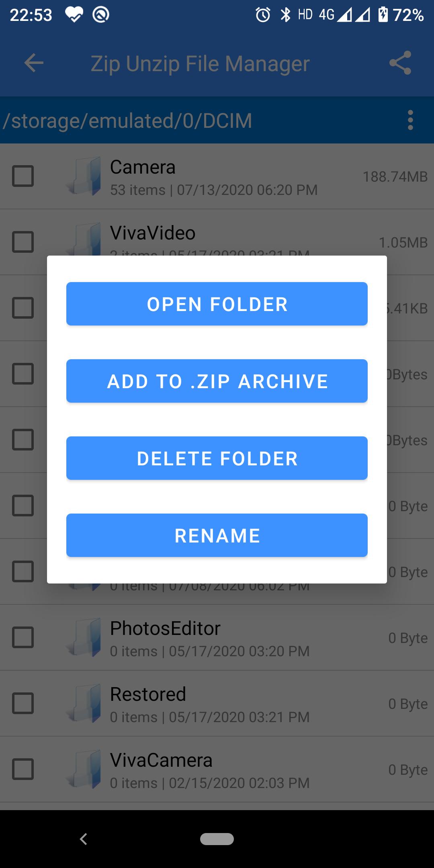Tap the VivaCamera folder icon

tap(84, 770)
